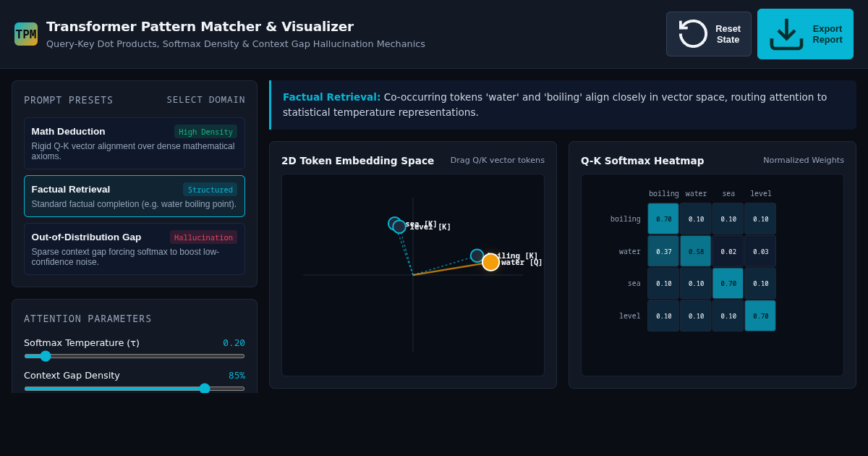868x456 pixels.
Task: Click the Export Report button
Action: click(x=805, y=34)
